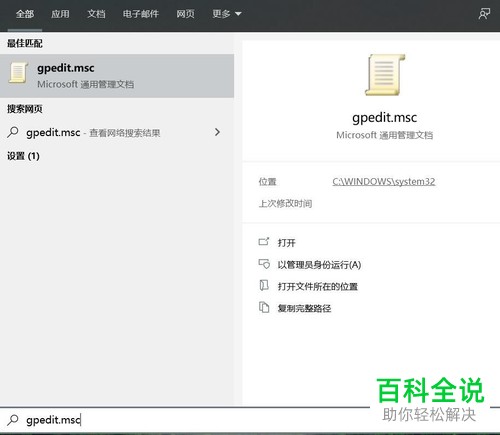This screenshot has width=500, height=435.
Task: Click the 位置 label in details
Action: click(268, 182)
